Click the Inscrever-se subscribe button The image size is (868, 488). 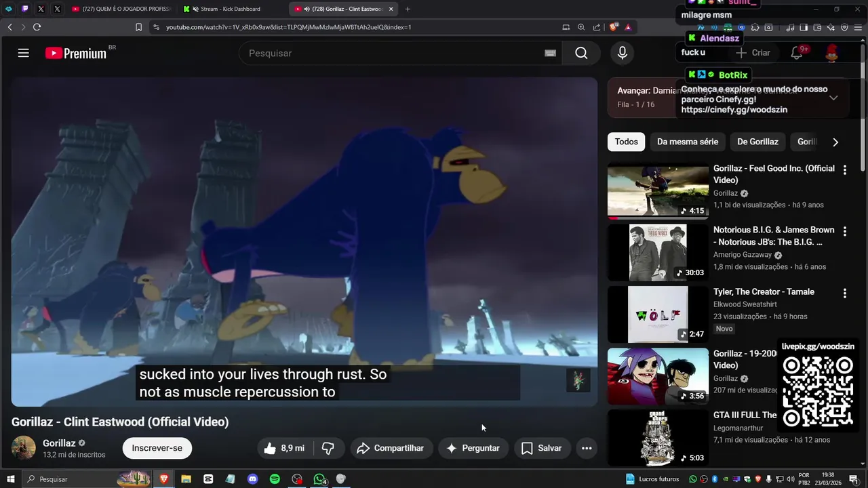pyautogui.click(x=157, y=448)
